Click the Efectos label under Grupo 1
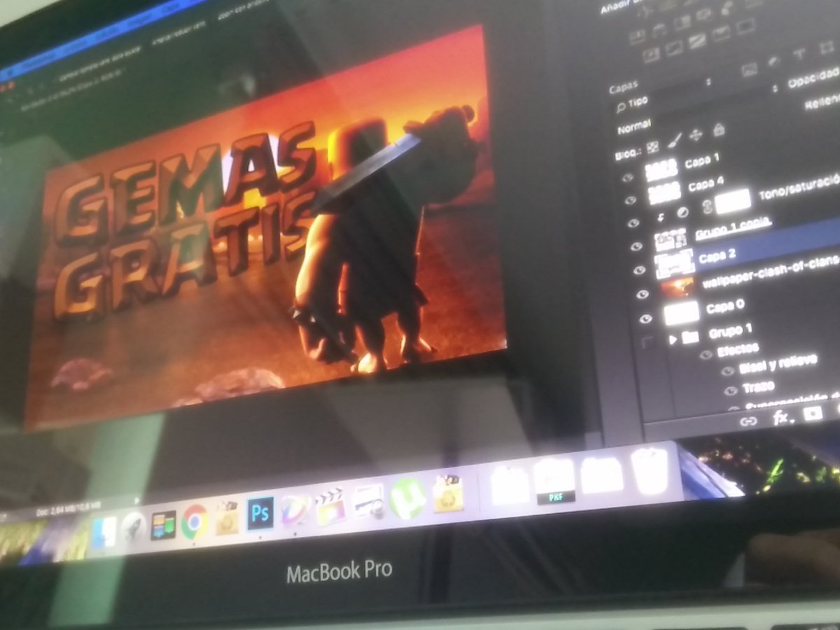The image size is (840, 630). coord(738,349)
